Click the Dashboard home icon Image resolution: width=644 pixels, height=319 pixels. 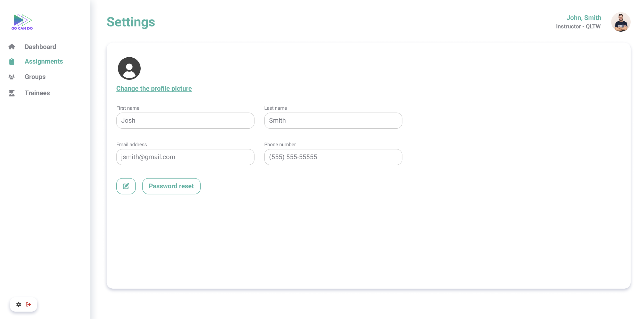click(12, 47)
